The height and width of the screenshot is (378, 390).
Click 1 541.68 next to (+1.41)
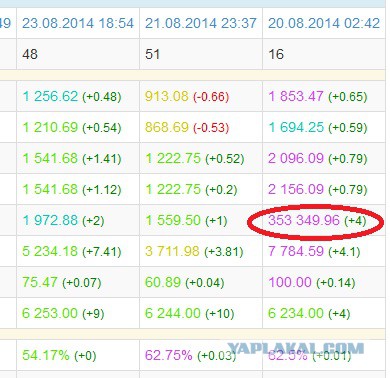(x=50, y=158)
